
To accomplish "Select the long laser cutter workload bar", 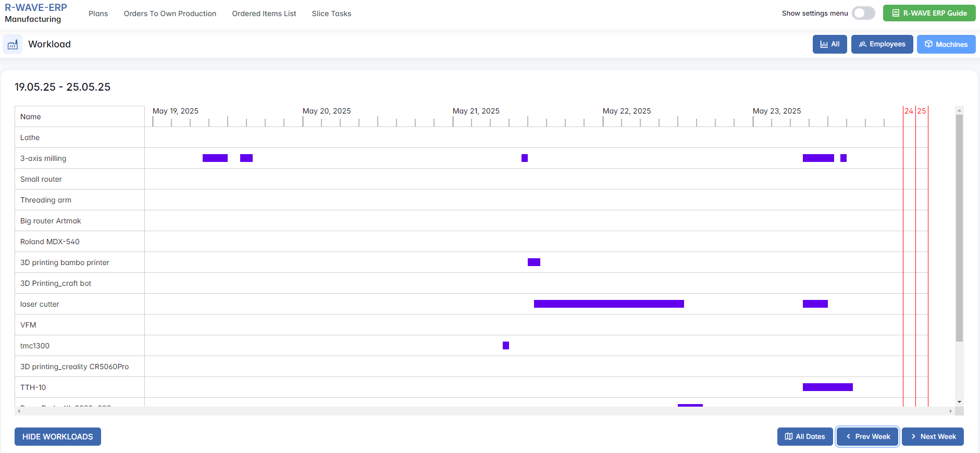I will tap(609, 304).
